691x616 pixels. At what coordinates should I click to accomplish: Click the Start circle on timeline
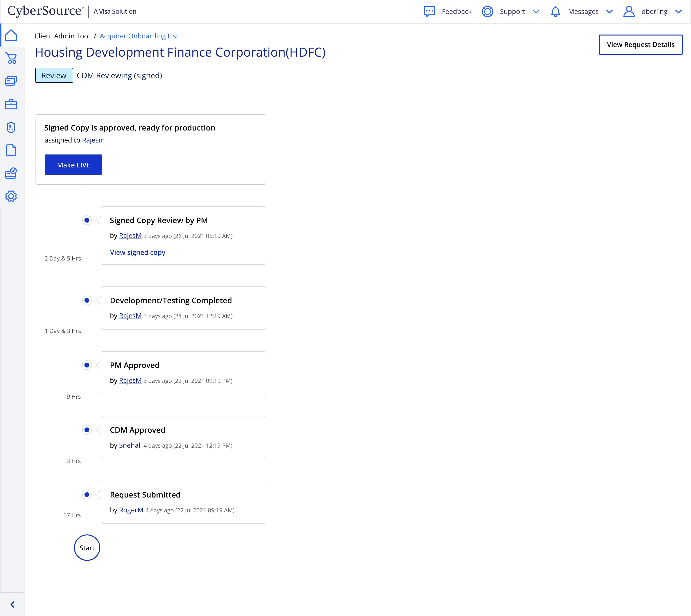tap(87, 548)
